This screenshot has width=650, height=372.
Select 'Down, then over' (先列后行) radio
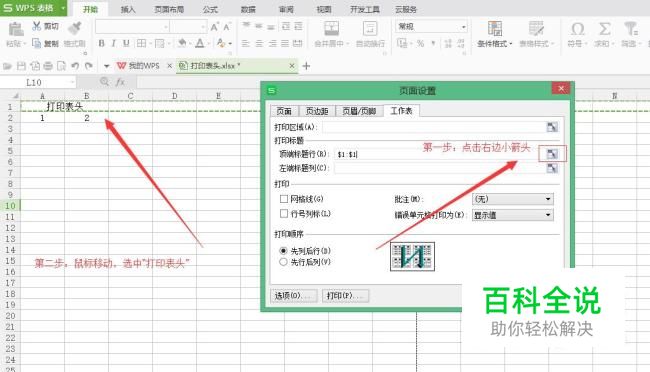[283, 251]
